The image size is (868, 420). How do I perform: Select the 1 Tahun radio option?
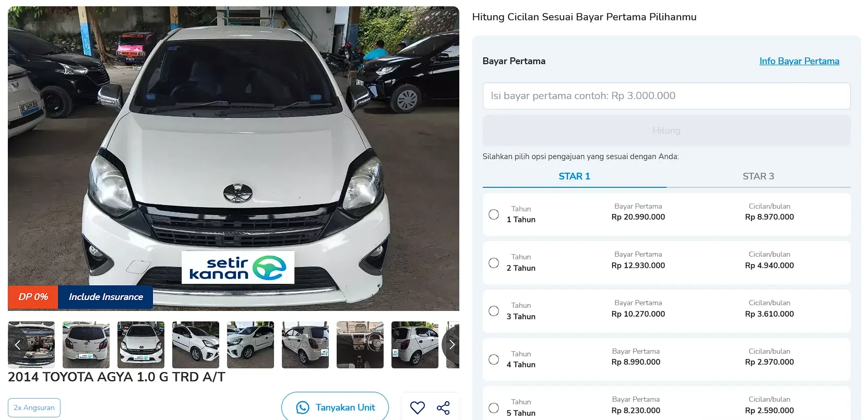494,214
